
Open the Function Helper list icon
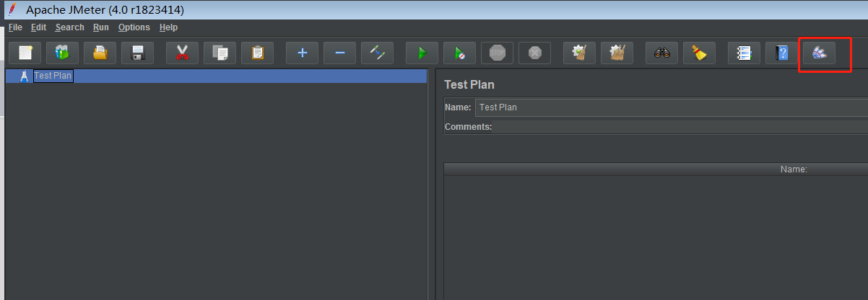[x=744, y=53]
